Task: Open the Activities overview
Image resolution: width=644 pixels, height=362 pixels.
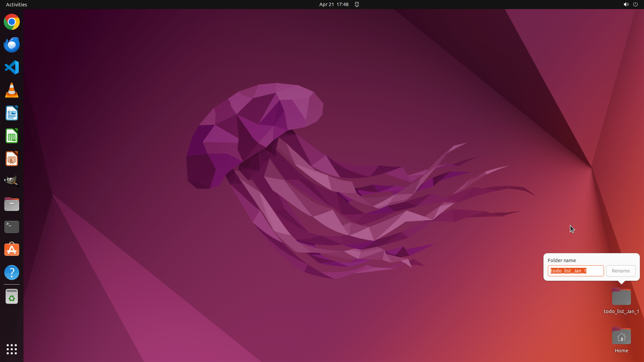Action: pos(16,4)
